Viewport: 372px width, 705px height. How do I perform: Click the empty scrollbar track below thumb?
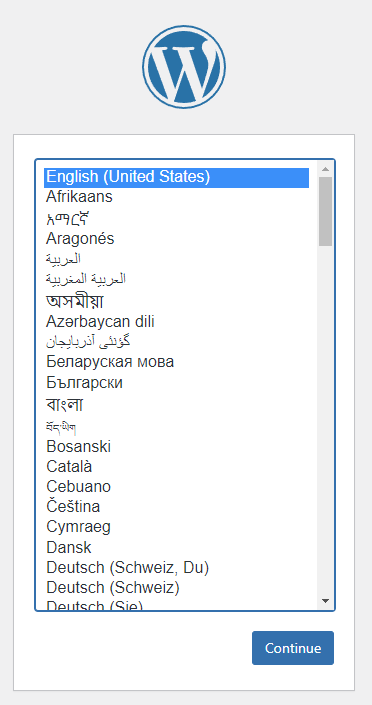[x=326, y=420]
